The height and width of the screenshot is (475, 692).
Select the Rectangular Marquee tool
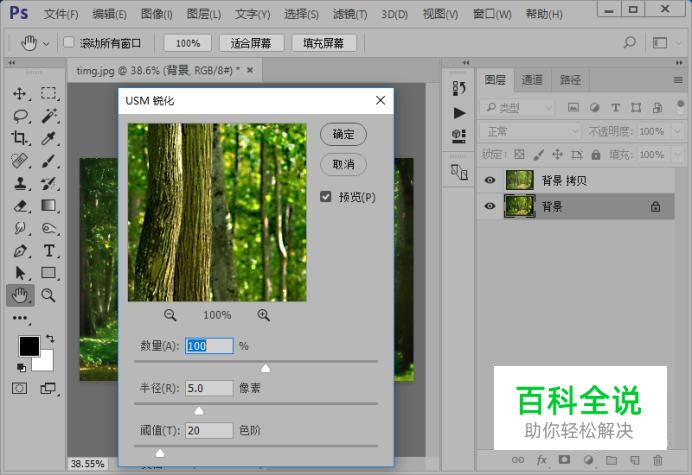coord(49,94)
